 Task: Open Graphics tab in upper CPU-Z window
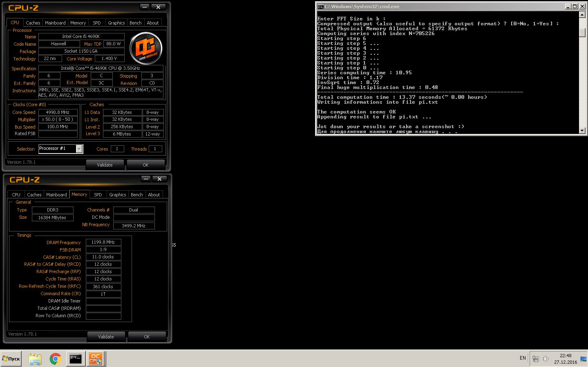(116, 23)
